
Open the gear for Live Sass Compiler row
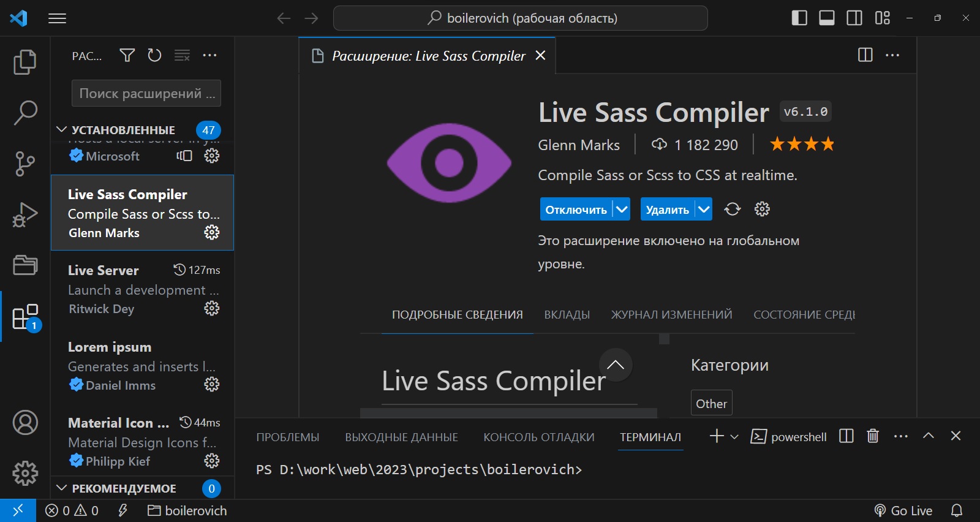212,232
